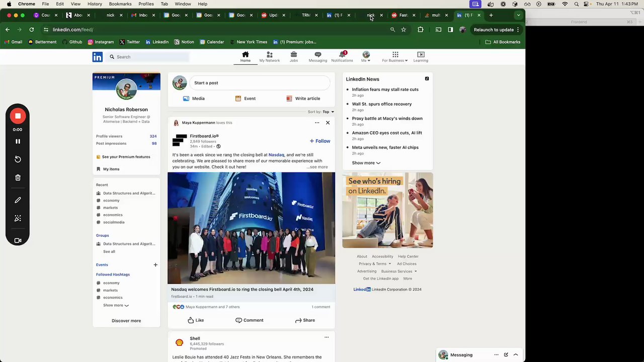The height and width of the screenshot is (362, 644).
Task: Open the Window menu
Action: coord(183,4)
